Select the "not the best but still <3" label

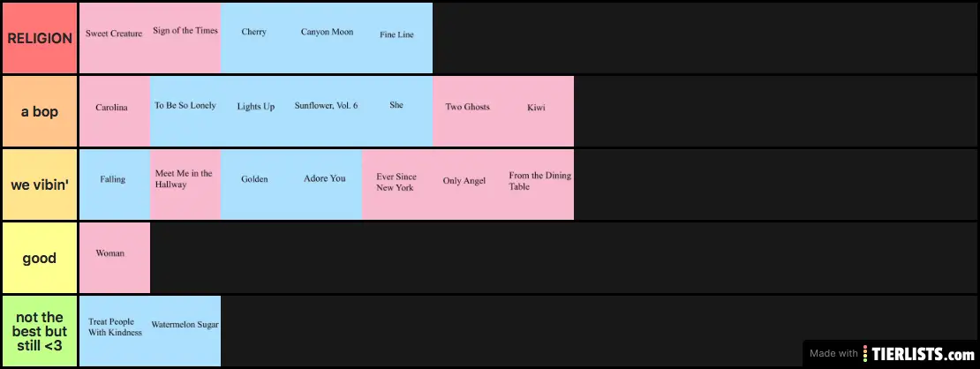[39, 331]
